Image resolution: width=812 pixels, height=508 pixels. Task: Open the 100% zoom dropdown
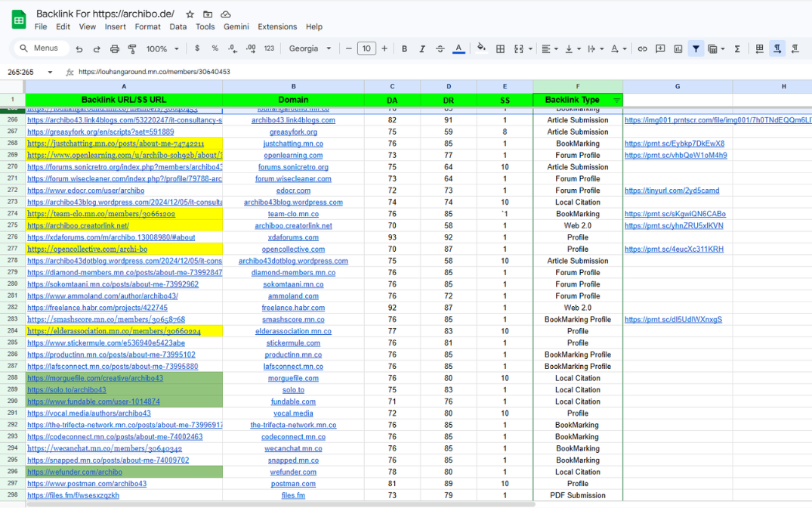162,49
